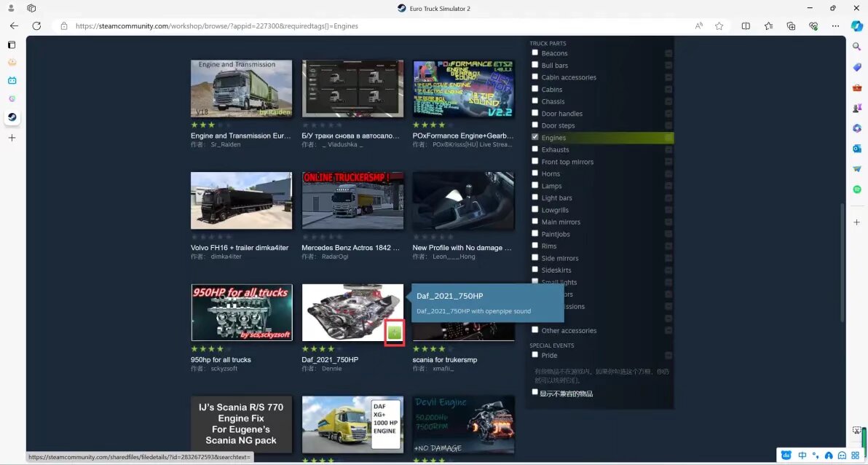Open sidebar Search

tap(857, 47)
